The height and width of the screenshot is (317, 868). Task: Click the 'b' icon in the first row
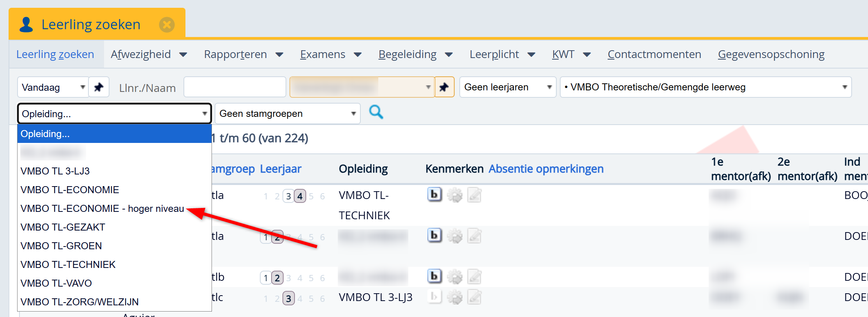(x=434, y=194)
